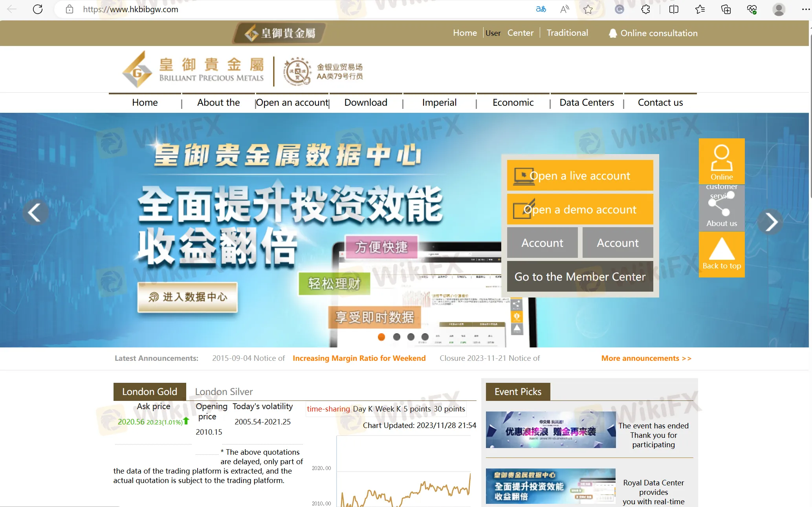Select the last carousel indicator dot

425,337
